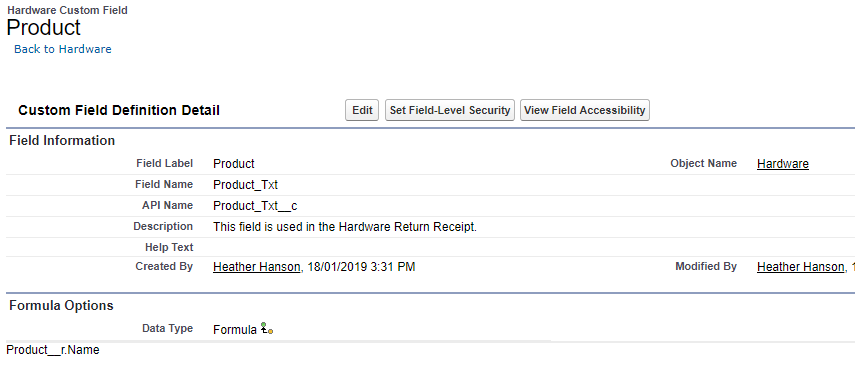The width and height of the screenshot is (855, 373).
Task: Open the Edit button for this field
Action: click(362, 110)
